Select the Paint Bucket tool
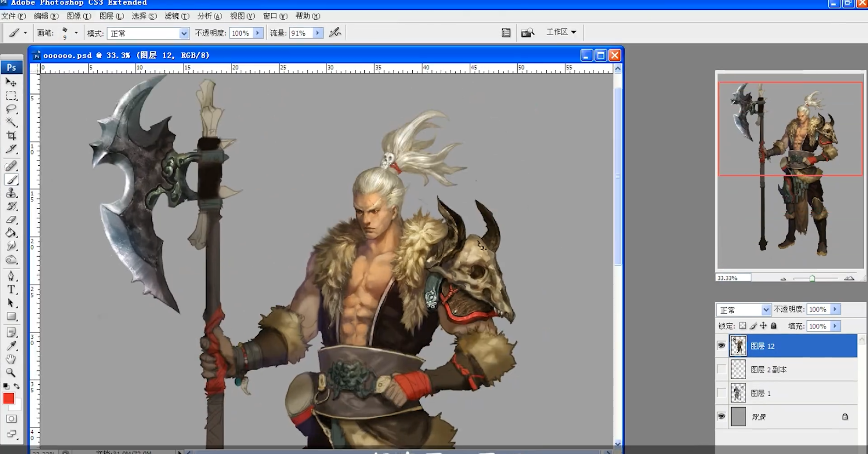 click(11, 233)
